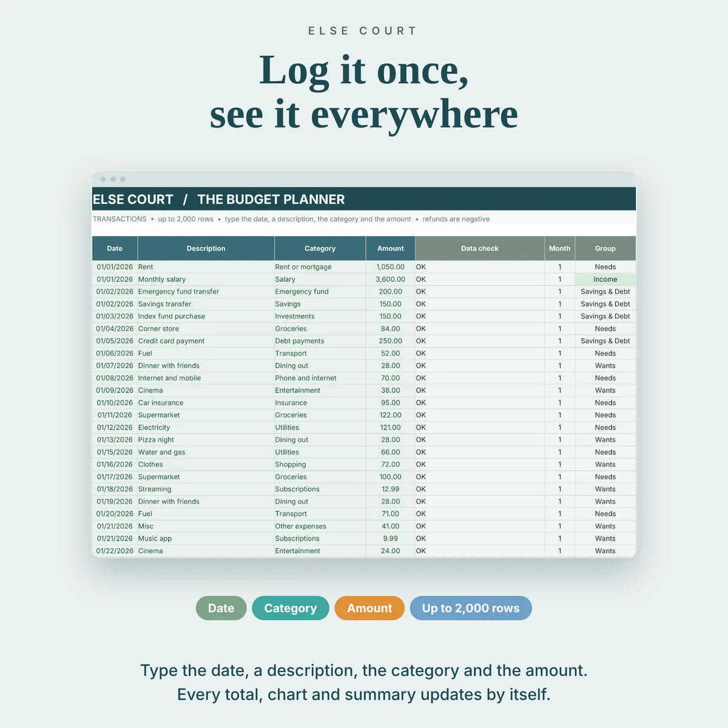Click the Category pill tag

pyautogui.click(x=291, y=608)
